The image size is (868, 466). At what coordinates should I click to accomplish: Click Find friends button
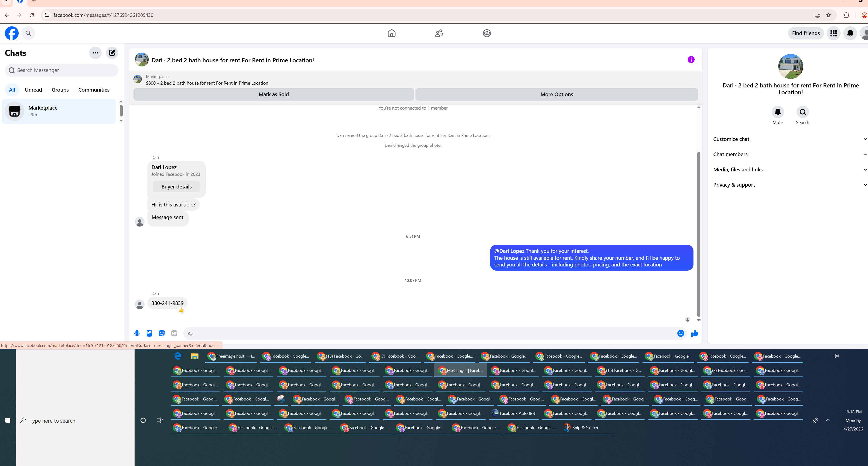(x=806, y=33)
